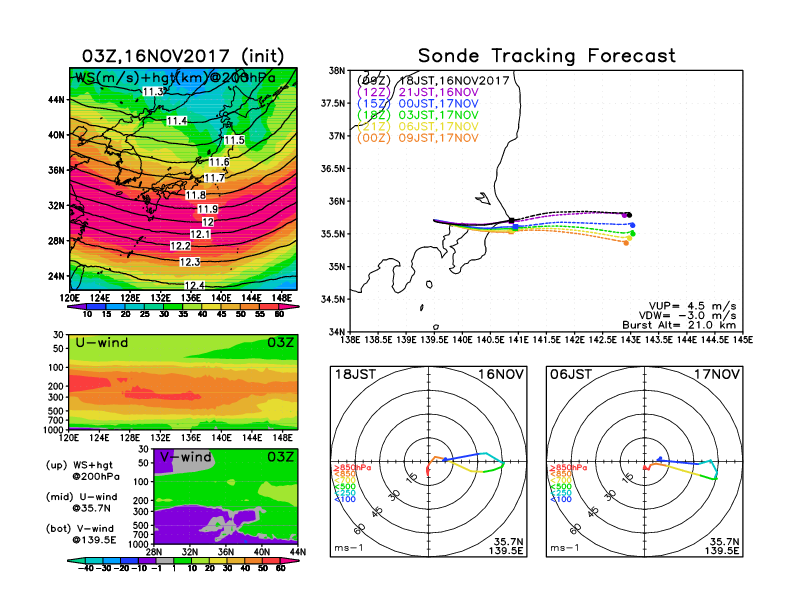Click green 1 to 10 segment of the bottom colorbar
The width and height of the screenshot is (792, 612).
tap(182, 560)
